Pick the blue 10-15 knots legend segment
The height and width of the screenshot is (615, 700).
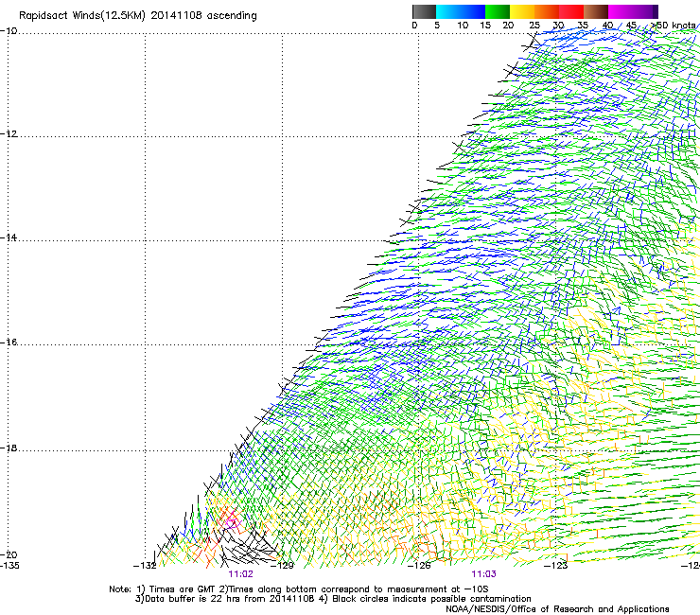click(x=473, y=11)
